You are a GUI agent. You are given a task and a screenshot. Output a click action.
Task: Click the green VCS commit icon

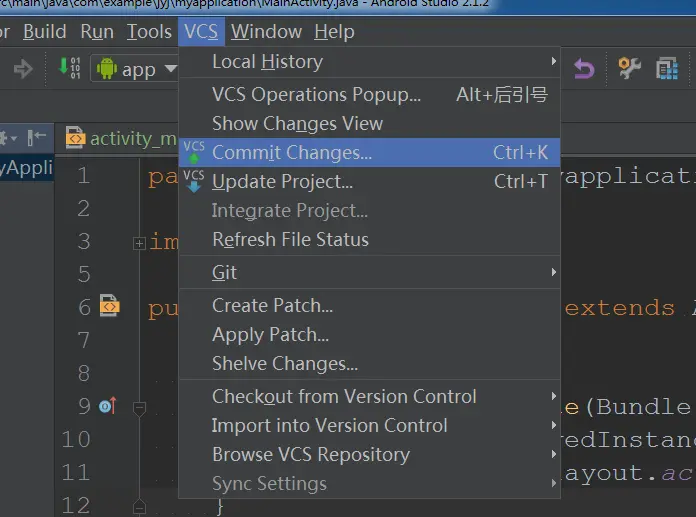tap(194, 152)
